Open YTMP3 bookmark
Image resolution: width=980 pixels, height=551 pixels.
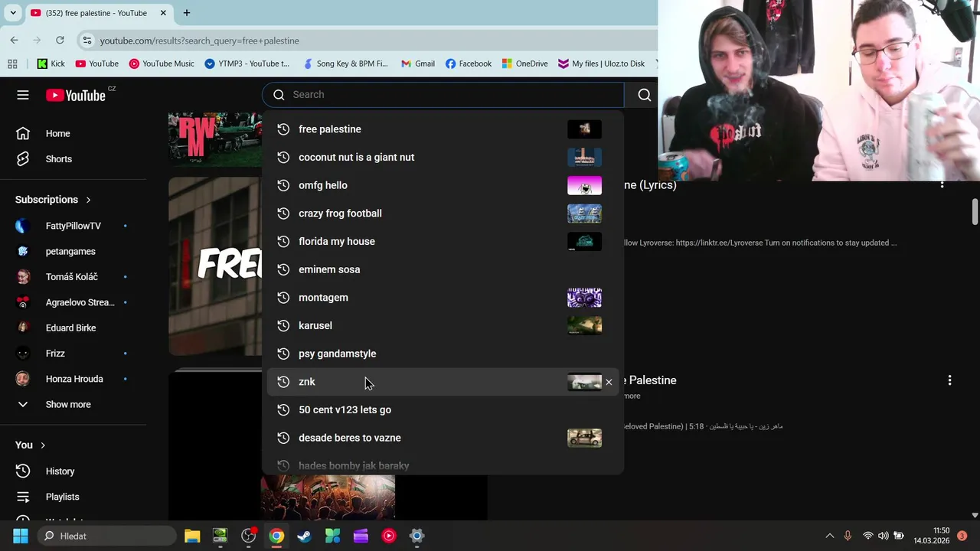coord(247,64)
